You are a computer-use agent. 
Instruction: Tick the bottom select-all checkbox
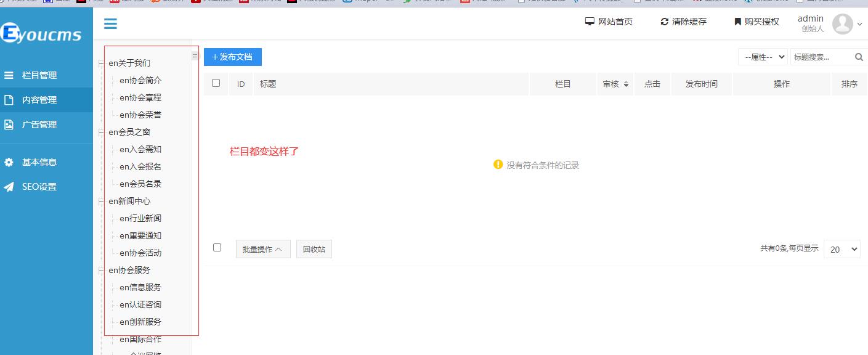(x=217, y=247)
